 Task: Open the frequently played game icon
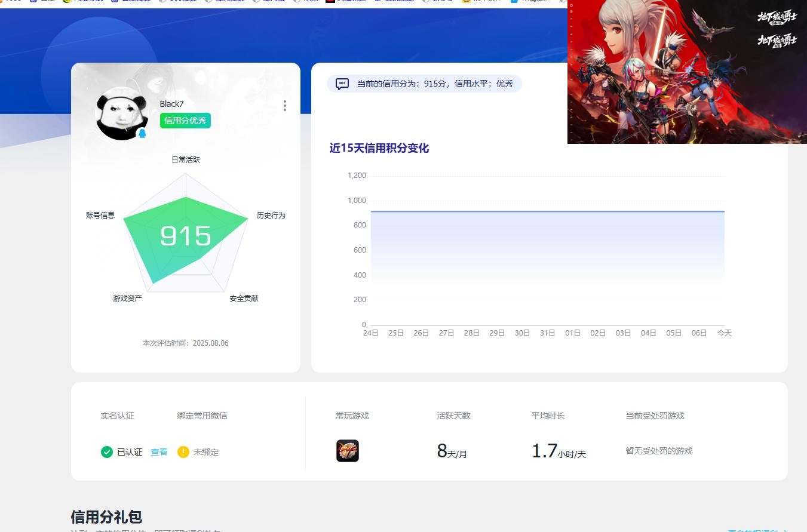click(x=348, y=451)
